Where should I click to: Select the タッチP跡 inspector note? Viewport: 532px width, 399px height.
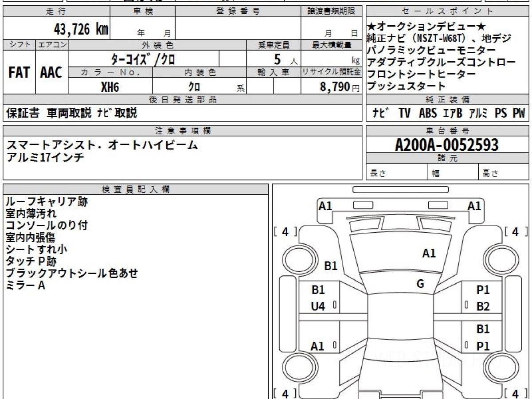(x=31, y=262)
